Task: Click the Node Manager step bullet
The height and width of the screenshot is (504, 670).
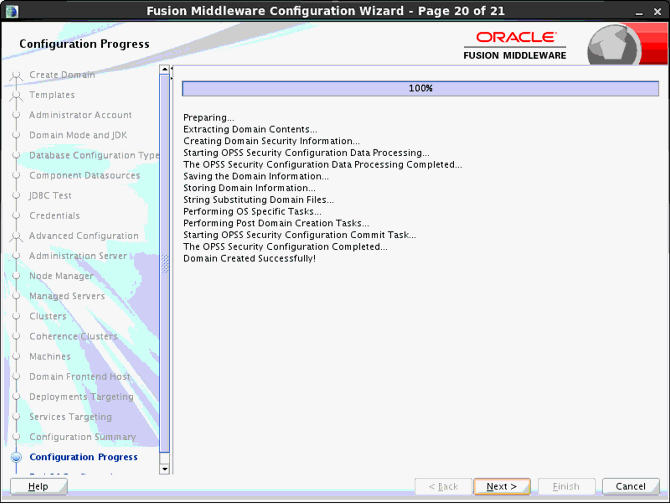Action: coord(16,275)
